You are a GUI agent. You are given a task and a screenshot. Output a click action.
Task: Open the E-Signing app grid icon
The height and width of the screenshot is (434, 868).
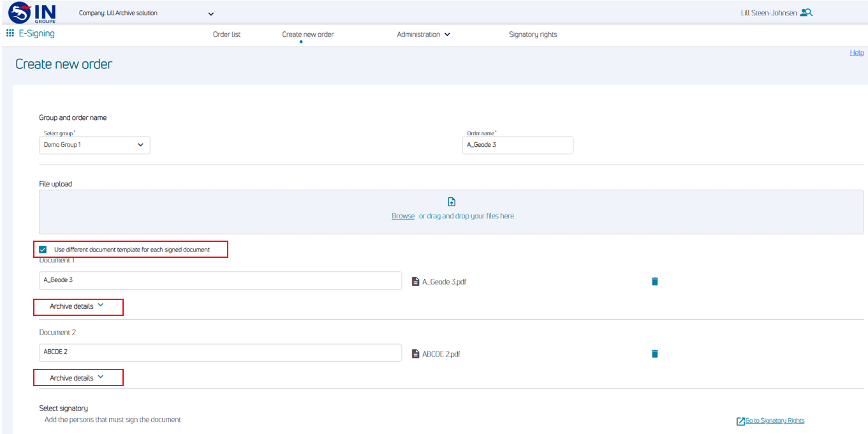[10, 33]
